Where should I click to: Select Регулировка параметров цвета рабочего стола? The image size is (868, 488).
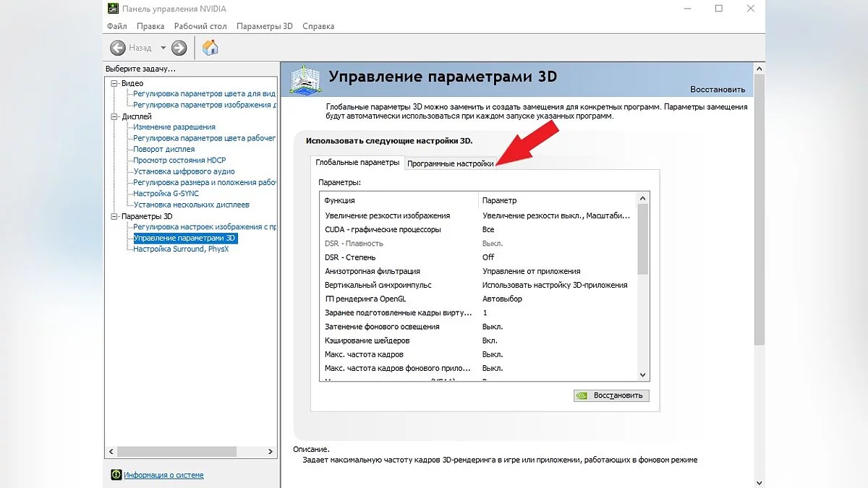pyautogui.click(x=205, y=138)
